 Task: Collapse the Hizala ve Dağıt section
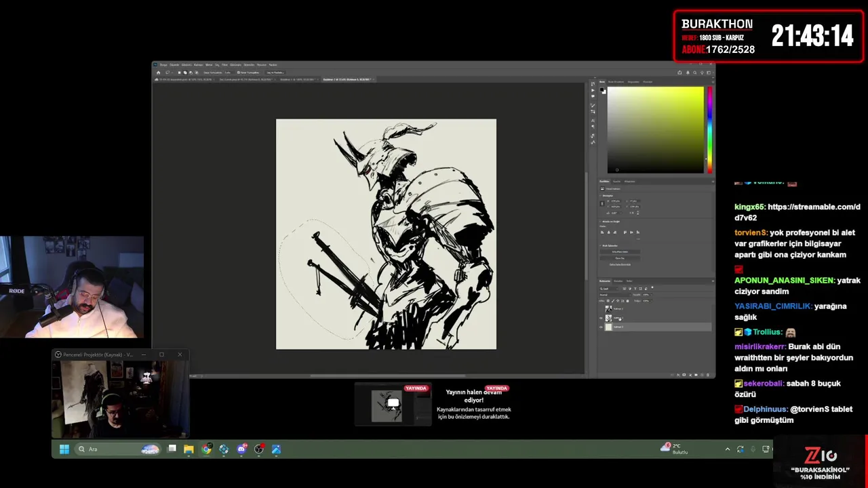pos(600,222)
